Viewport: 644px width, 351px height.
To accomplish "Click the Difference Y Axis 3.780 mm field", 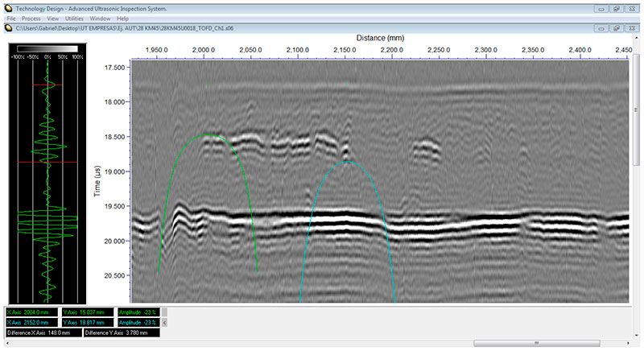I will click(x=120, y=332).
